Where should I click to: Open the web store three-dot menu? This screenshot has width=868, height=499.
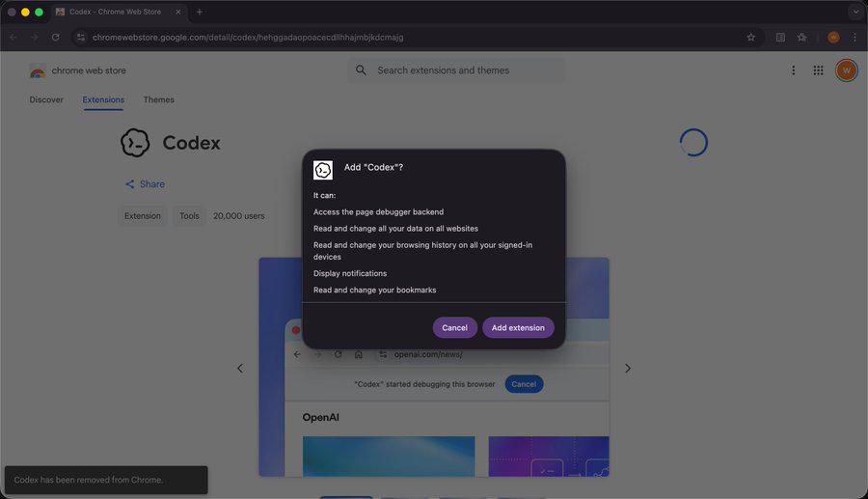point(794,70)
